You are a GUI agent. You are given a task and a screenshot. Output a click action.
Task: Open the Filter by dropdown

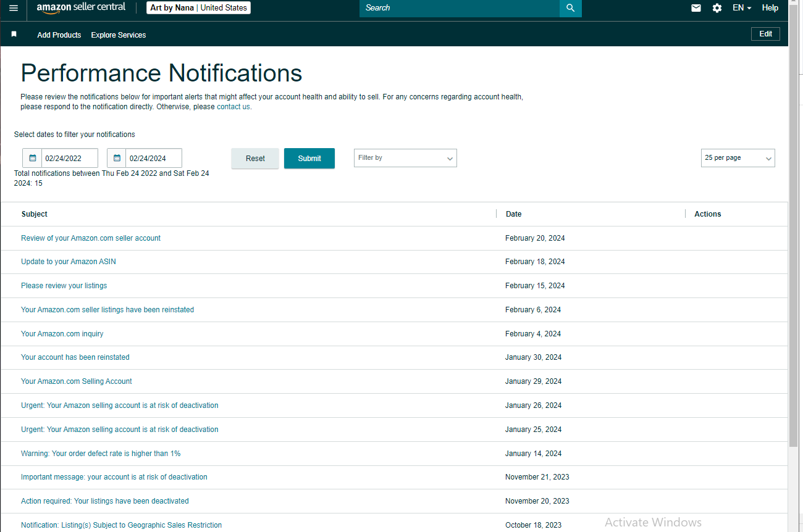click(405, 158)
